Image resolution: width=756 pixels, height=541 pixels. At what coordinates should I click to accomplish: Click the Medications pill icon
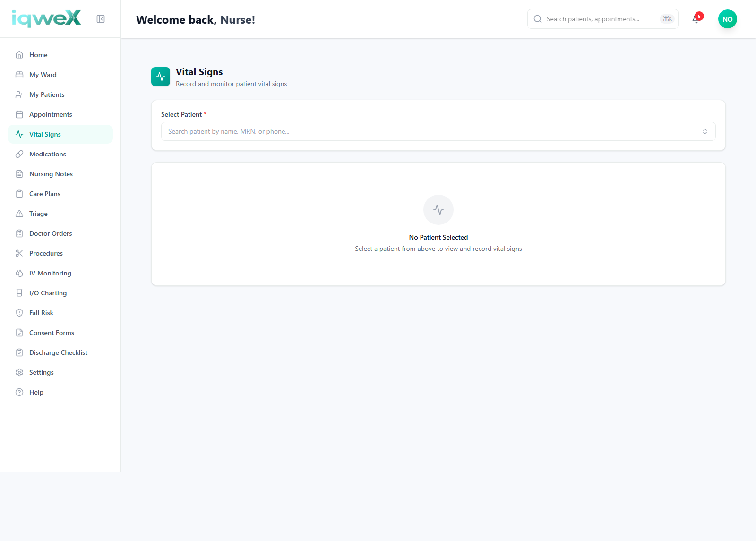19,154
